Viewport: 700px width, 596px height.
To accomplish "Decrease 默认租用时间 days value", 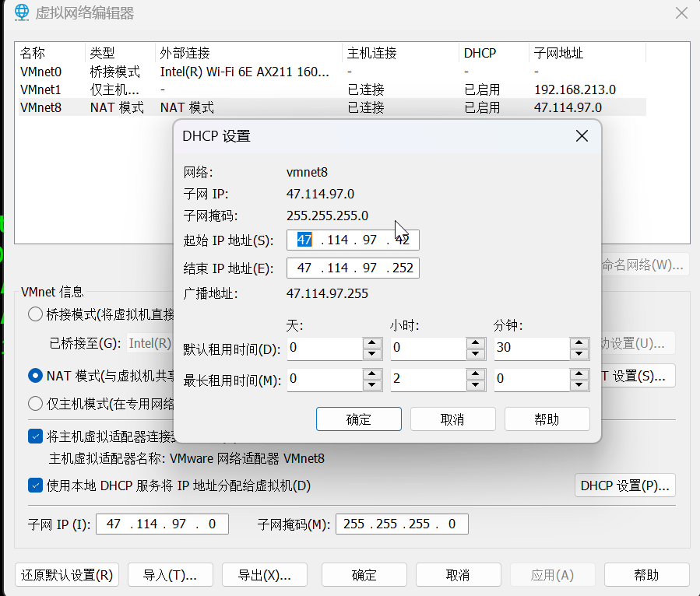I will 372,354.
